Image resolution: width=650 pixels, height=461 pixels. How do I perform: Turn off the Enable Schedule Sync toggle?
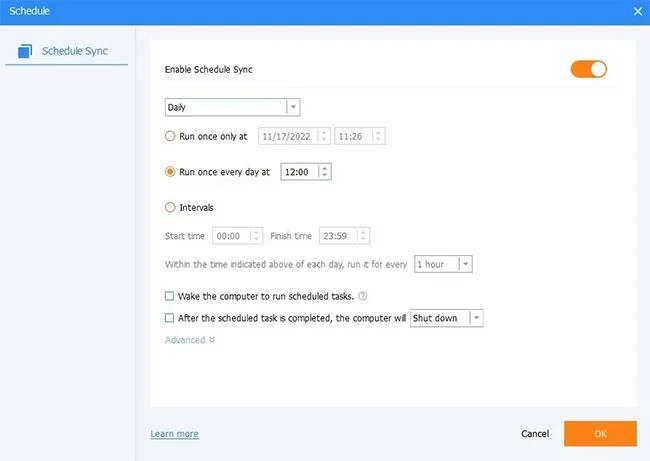[589, 69]
